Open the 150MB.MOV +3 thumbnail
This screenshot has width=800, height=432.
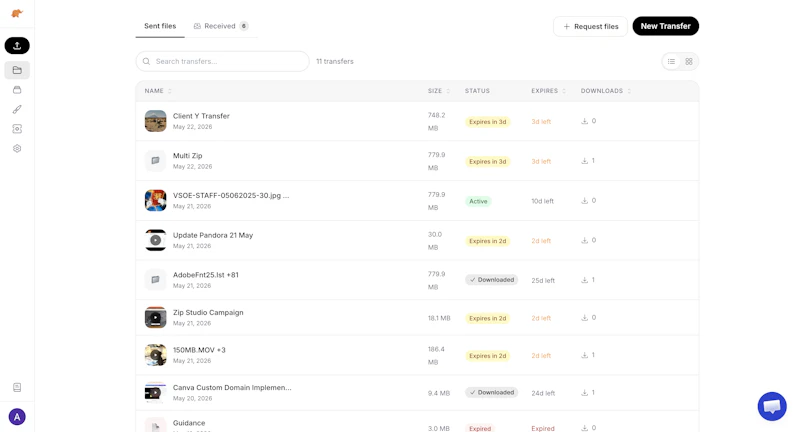point(156,355)
